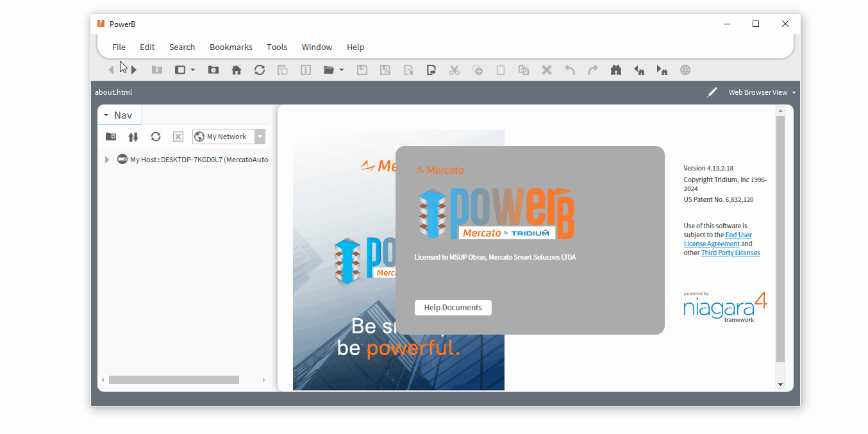Click the Refresh icon in main toolbar

click(260, 70)
